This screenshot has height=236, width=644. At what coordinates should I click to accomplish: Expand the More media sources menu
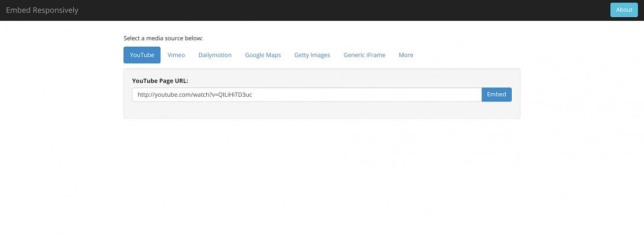[406, 55]
